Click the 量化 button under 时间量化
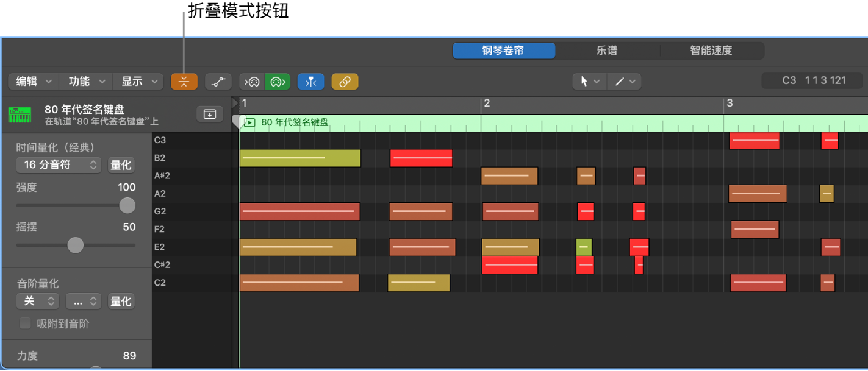Image resolution: width=868 pixels, height=371 pixels. [x=121, y=164]
